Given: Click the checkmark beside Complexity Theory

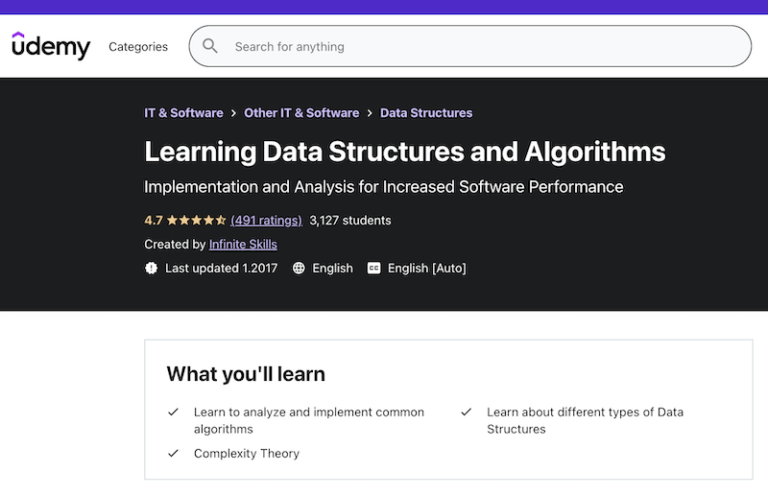Looking at the screenshot, I should coord(173,453).
